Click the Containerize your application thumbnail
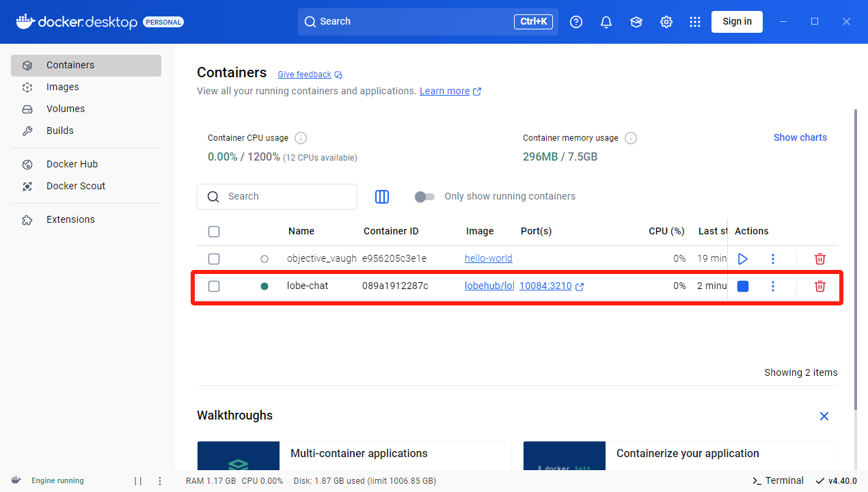This screenshot has height=492, width=868. [x=565, y=456]
